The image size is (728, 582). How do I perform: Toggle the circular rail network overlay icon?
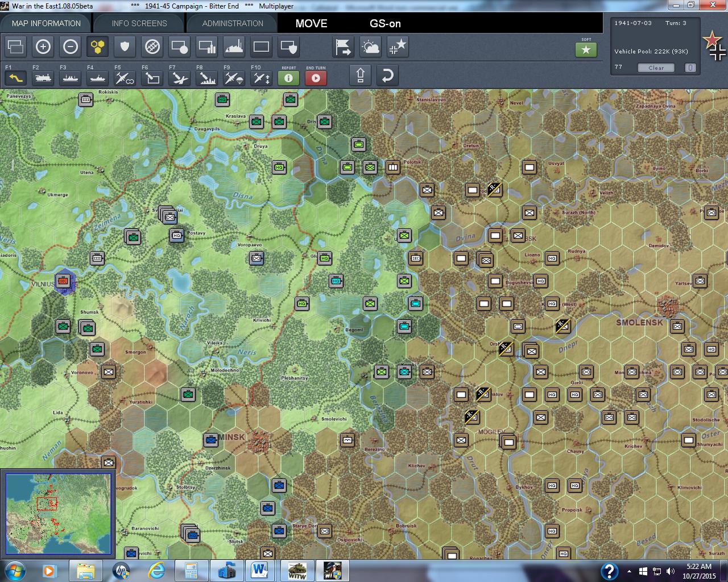coord(152,47)
